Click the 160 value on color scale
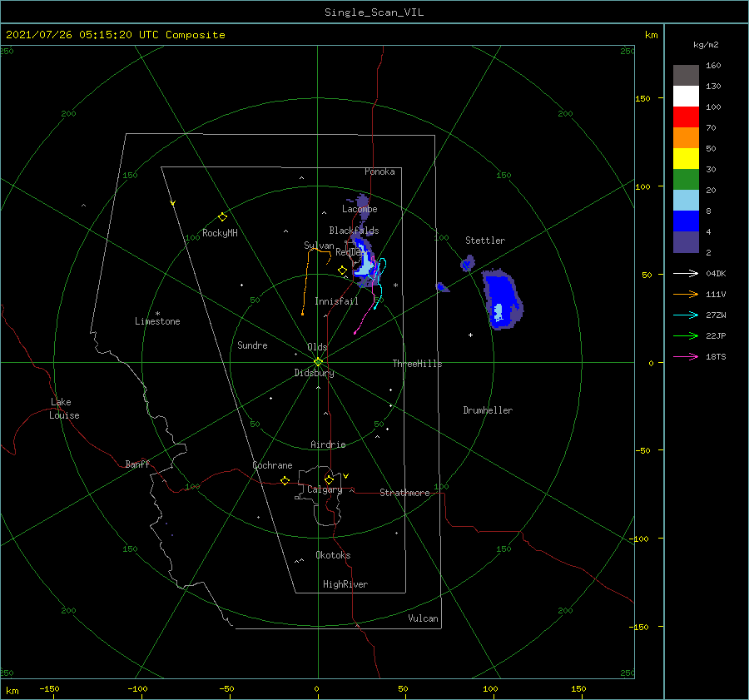749x700 pixels. pos(713,66)
